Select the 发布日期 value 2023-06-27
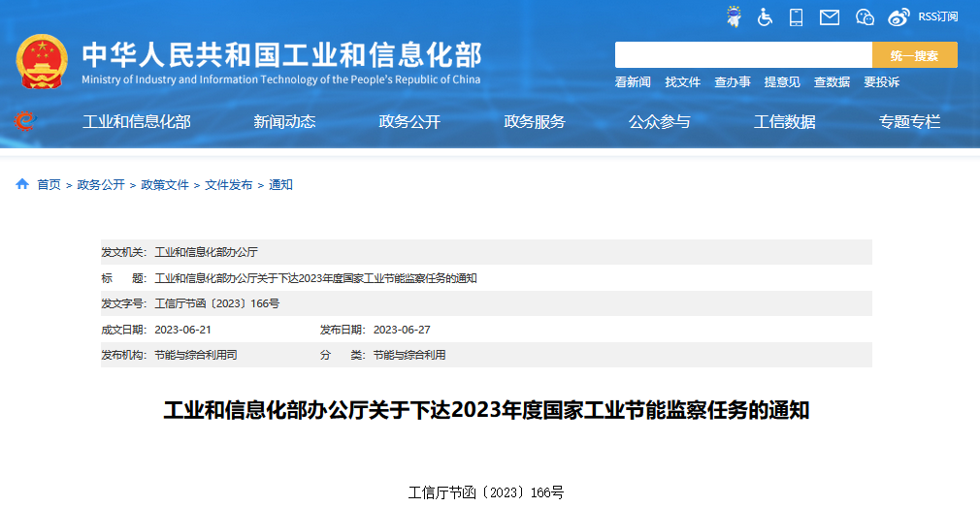980x507 pixels. click(x=402, y=330)
